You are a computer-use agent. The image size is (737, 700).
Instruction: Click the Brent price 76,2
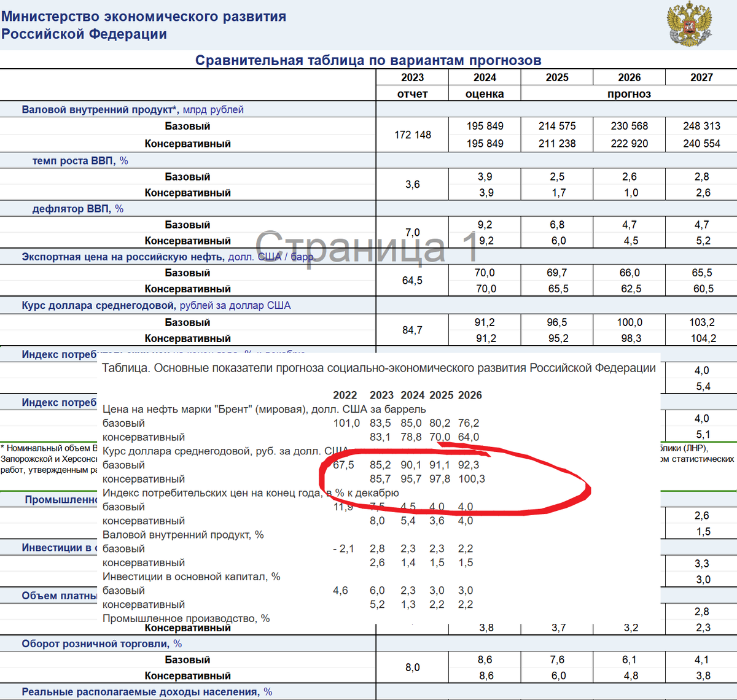(x=469, y=423)
